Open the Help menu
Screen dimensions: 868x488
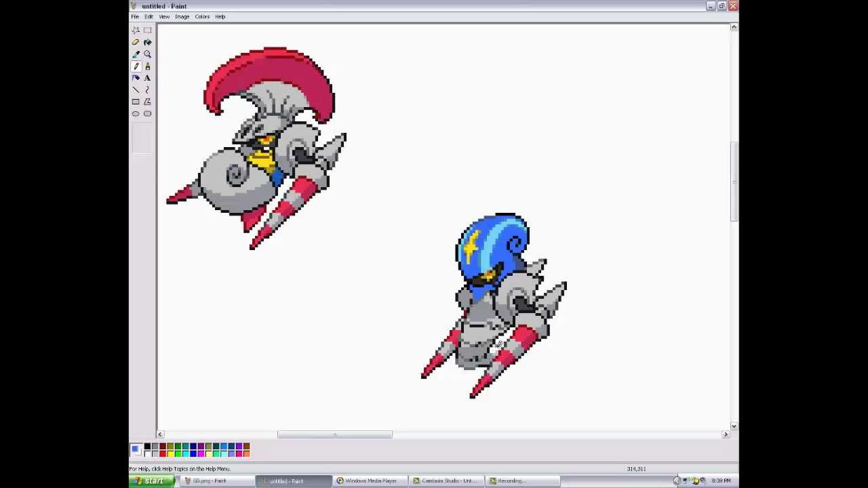tap(220, 16)
